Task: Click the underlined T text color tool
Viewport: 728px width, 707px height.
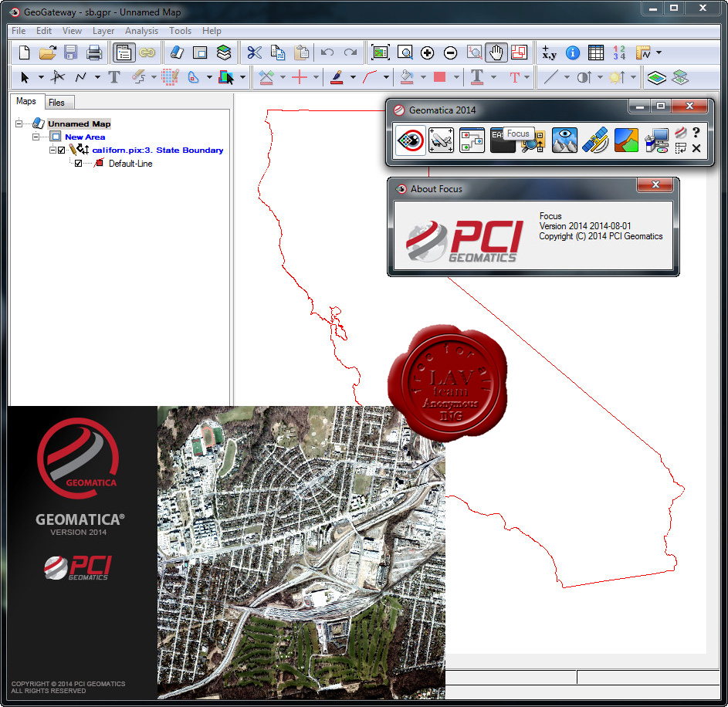Action: point(477,77)
